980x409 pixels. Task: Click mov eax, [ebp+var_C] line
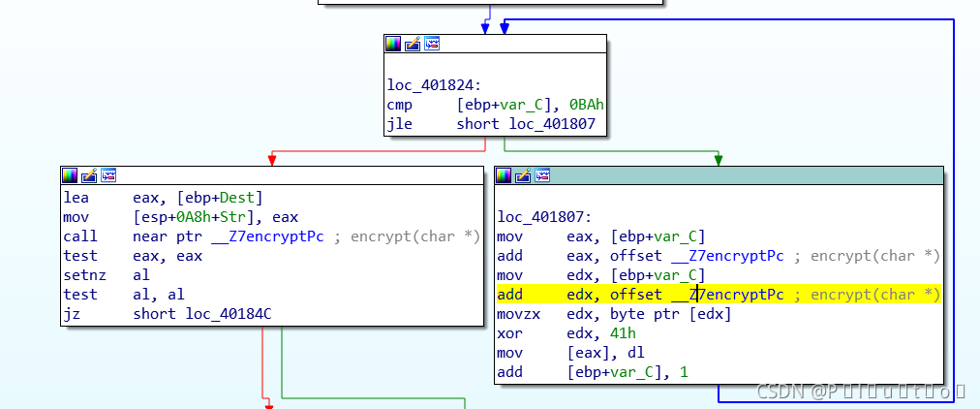pos(600,237)
